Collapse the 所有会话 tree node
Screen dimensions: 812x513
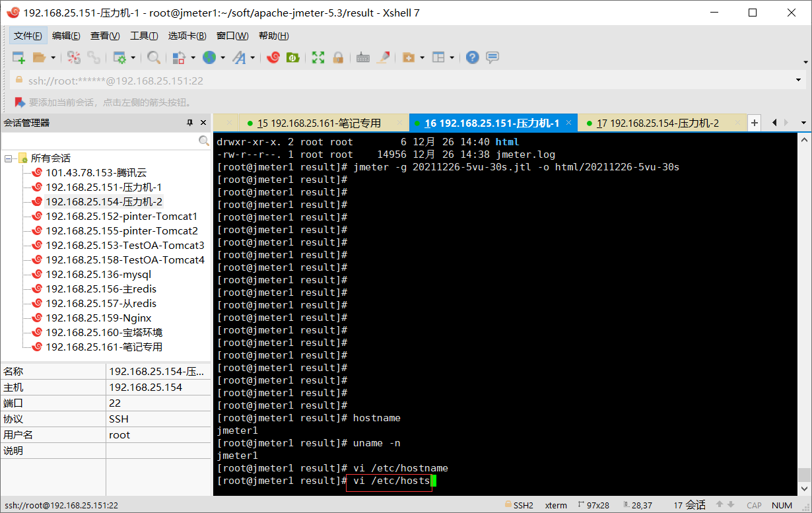pos(9,158)
